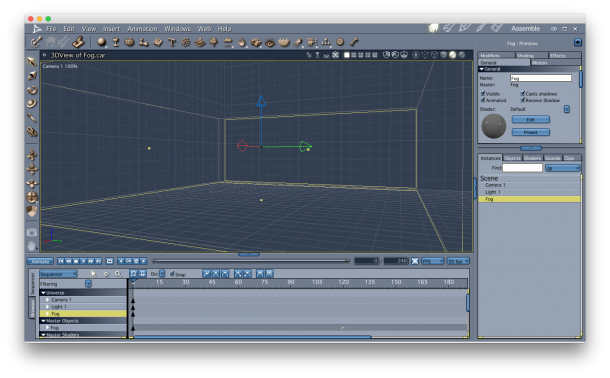This screenshot has height=378, width=610.
Task: Click the Carrara logo icon in the menu bar
Action: (37, 28)
